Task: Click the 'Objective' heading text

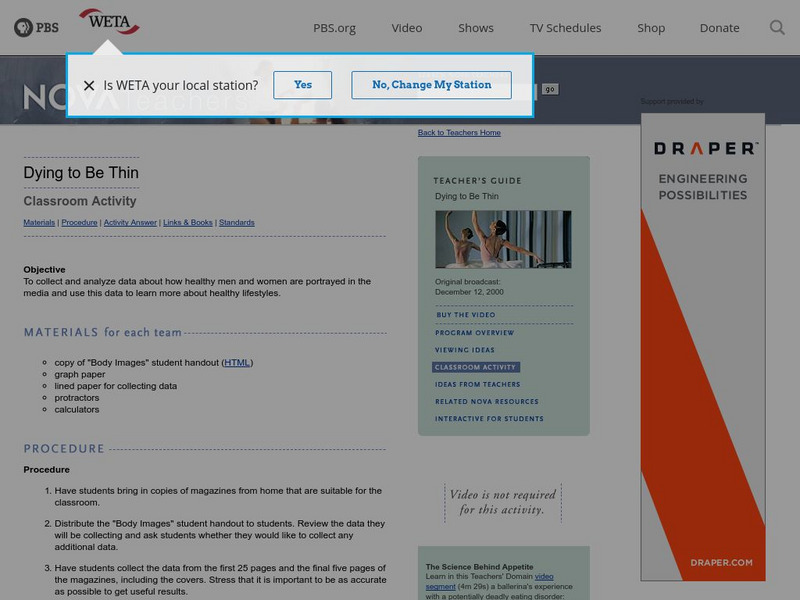Action: point(44,269)
